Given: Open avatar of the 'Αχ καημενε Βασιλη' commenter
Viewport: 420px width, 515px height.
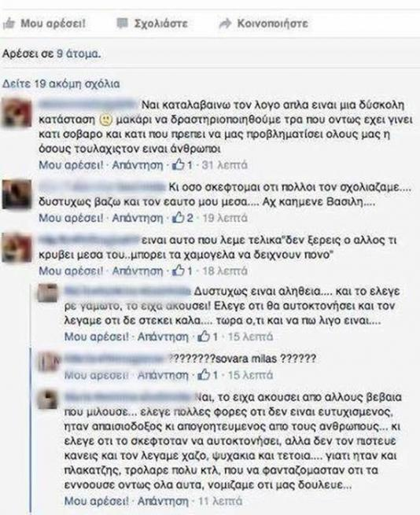Looking at the screenshot, I should pyautogui.click(x=17, y=194).
